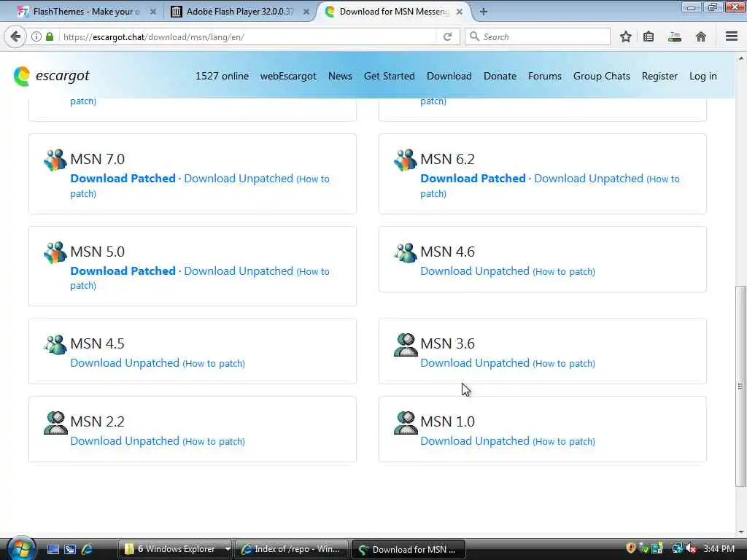
Task: Download Unpatched MSN 1.0
Action: coord(475,440)
